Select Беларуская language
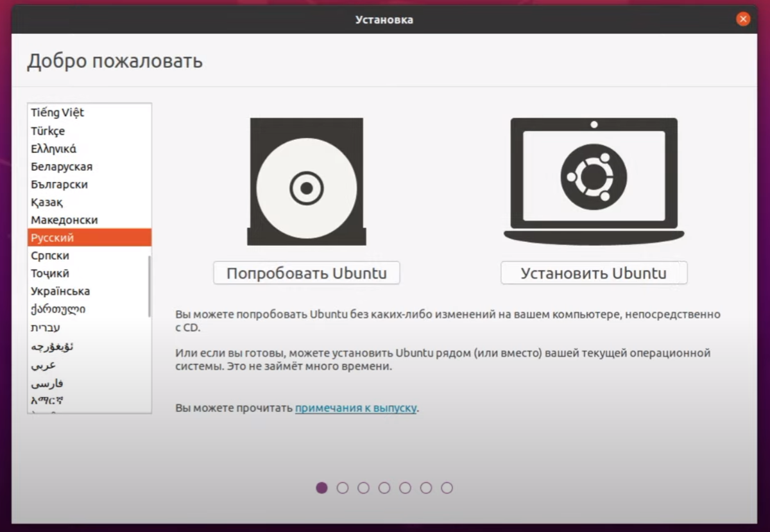Viewport: 770px width, 532px height. pos(89,166)
